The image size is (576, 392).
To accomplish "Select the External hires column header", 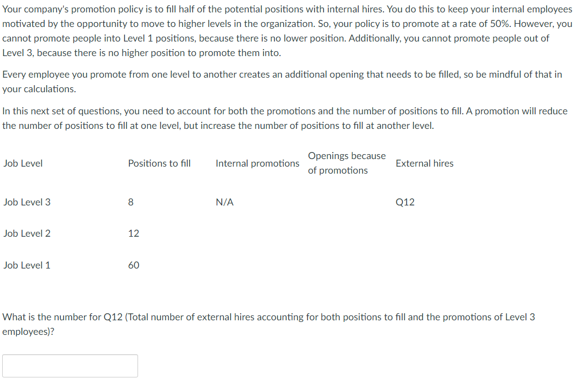I will (x=424, y=163).
